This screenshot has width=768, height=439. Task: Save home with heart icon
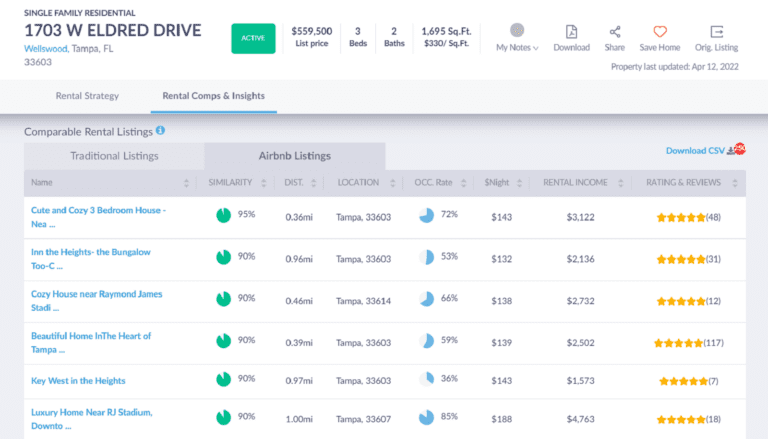660,32
